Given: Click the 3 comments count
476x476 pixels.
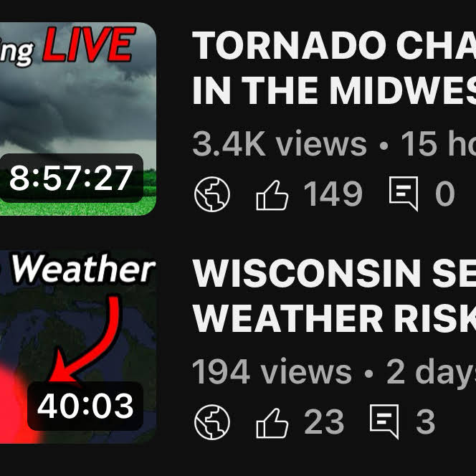Looking at the screenshot, I should pyautogui.click(x=425, y=422).
